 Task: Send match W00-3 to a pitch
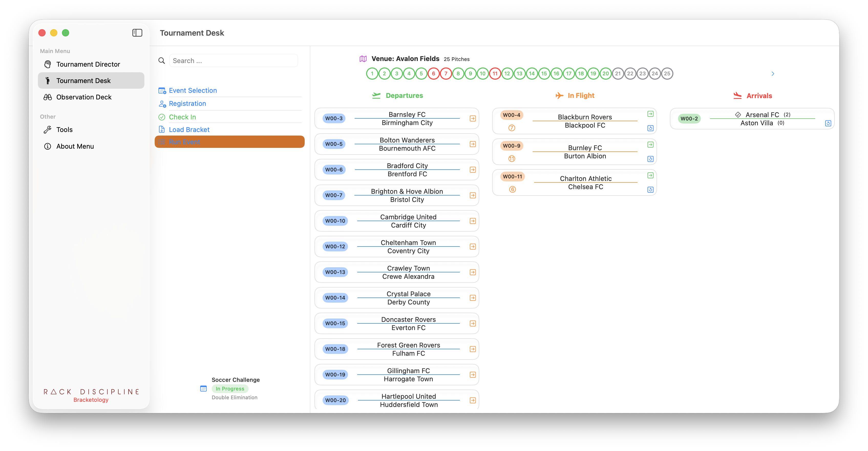click(472, 118)
